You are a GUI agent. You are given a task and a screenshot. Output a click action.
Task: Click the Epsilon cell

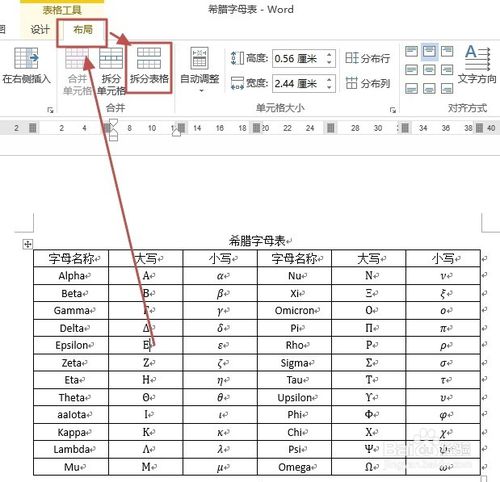[x=71, y=346]
